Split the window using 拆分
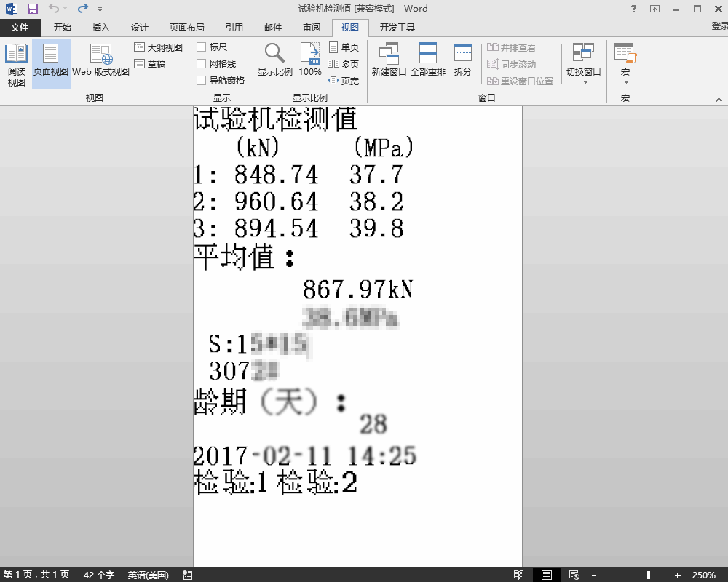The height and width of the screenshot is (582, 728). [462, 60]
